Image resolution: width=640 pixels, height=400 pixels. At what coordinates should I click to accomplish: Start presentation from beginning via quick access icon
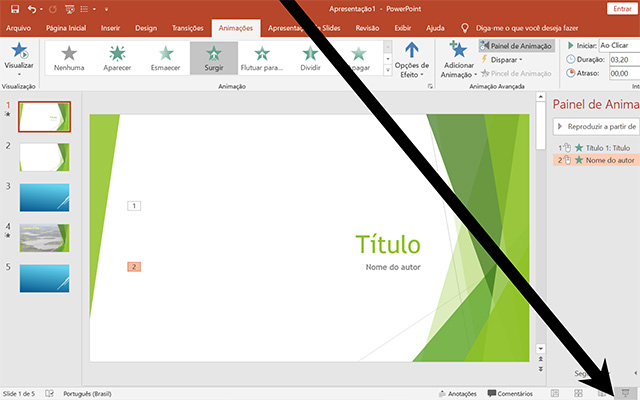(70, 9)
